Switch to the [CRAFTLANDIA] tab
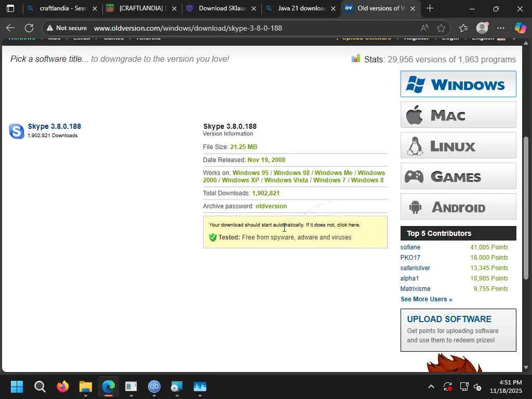 pyautogui.click(x=142, y=8)
